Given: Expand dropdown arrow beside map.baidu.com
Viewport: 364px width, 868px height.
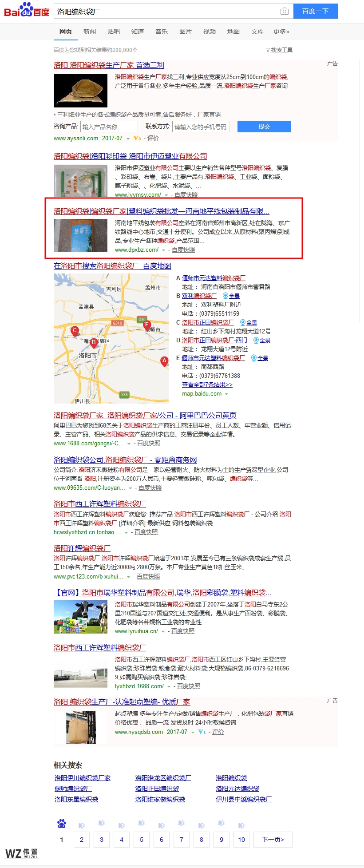Looking at the screenshot, I should (x=227, y=394).
